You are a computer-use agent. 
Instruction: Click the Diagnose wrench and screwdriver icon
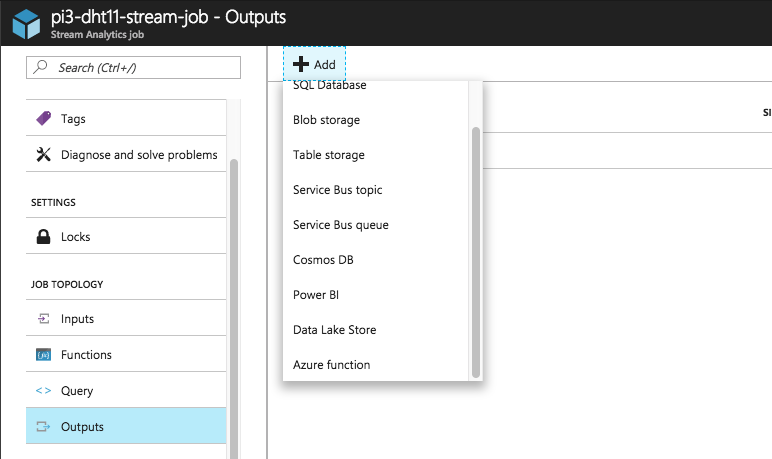[x=43, y=154]
